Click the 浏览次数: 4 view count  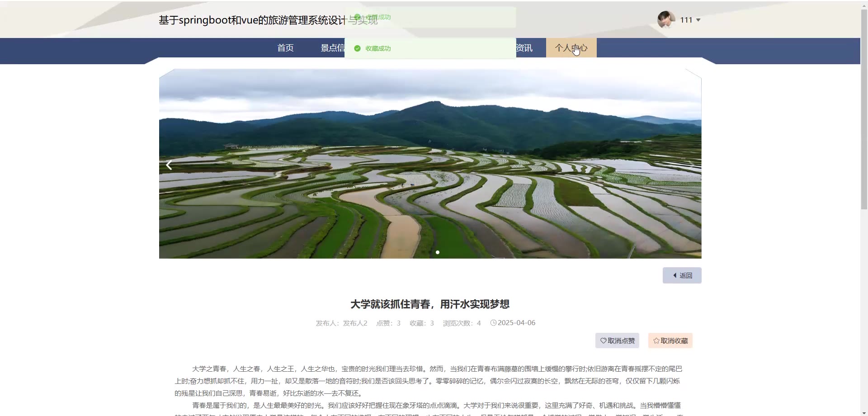[x=462, y=323]
